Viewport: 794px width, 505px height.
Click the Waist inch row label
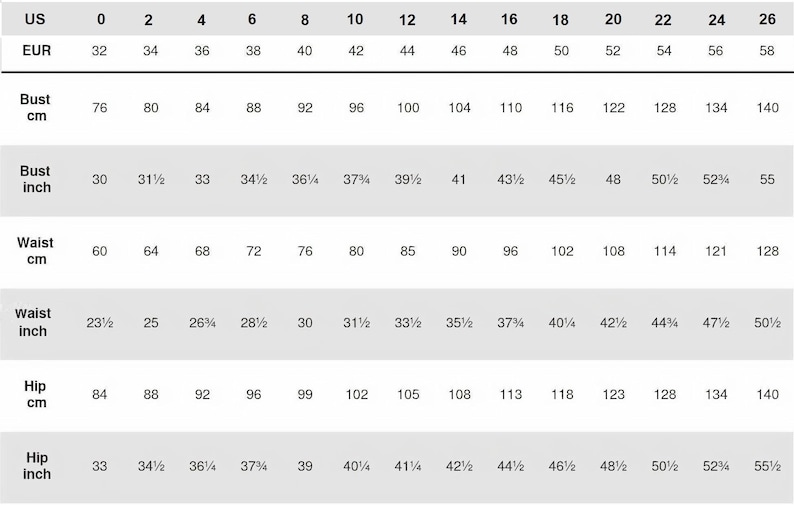(33, 322)
